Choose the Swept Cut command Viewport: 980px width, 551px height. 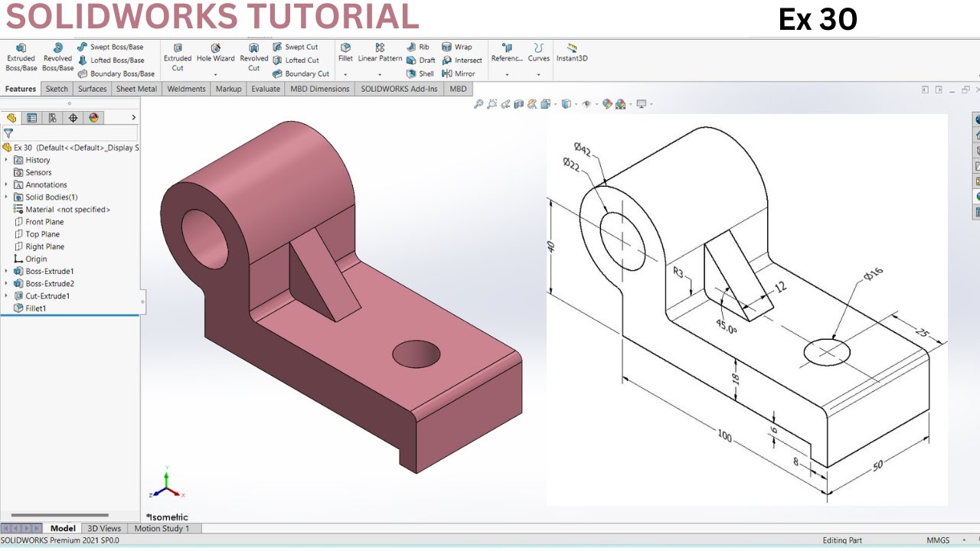pyautogui.click(x=295, y=47)
